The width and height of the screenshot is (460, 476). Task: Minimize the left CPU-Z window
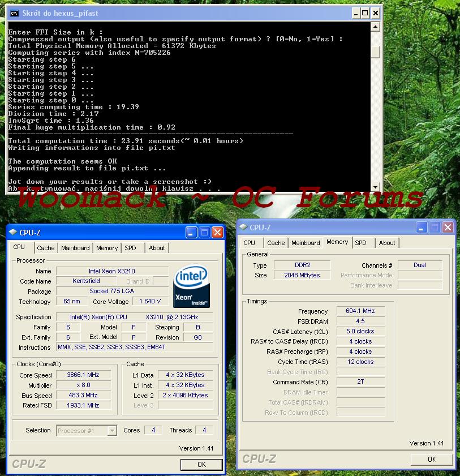point(191,233)
